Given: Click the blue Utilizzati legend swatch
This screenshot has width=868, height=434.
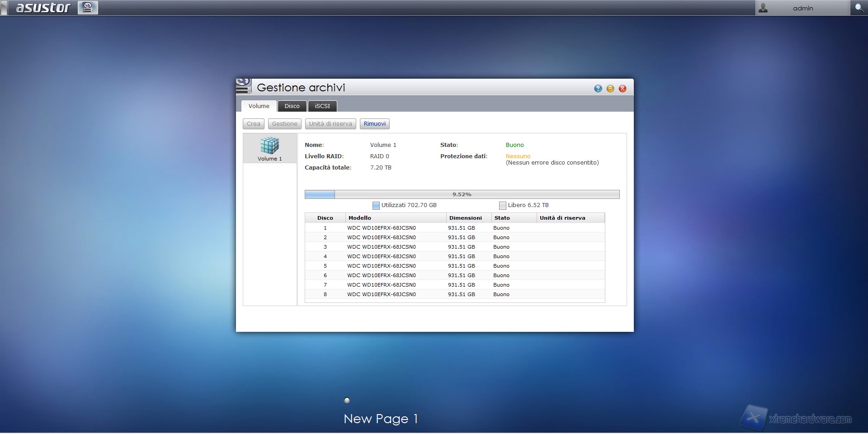Looking at the screenshot, I should [x=376, y=206].
